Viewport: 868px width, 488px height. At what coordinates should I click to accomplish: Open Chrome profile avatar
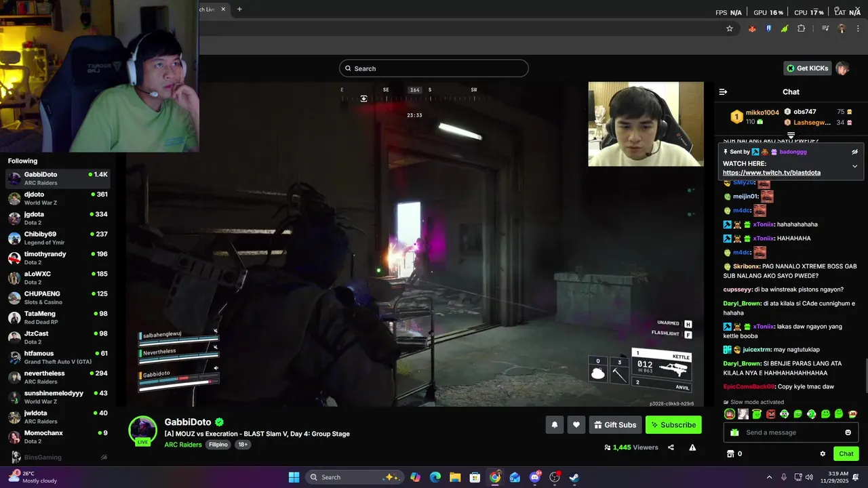tap(842, 28)
